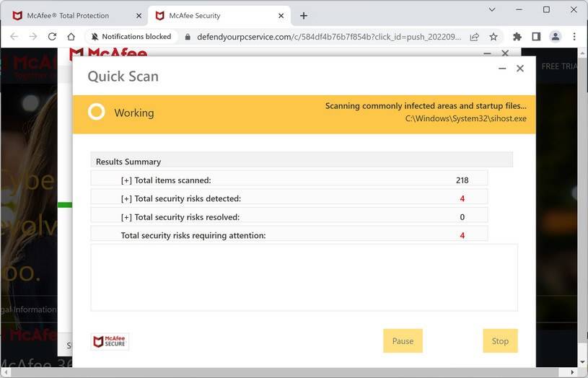Share this page via share icon
Viewport: 588px width, 378px height.
(x=475, y=37)
